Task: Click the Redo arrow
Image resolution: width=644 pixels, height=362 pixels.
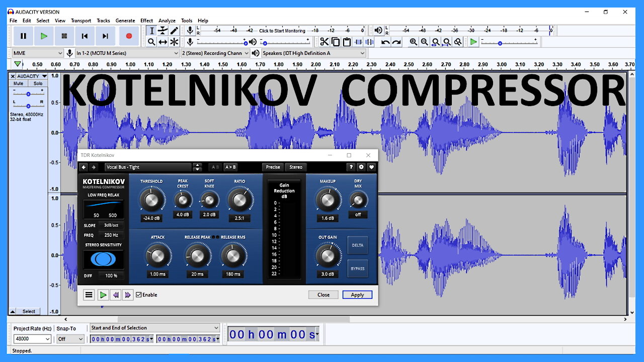Action: coord(396,42)
